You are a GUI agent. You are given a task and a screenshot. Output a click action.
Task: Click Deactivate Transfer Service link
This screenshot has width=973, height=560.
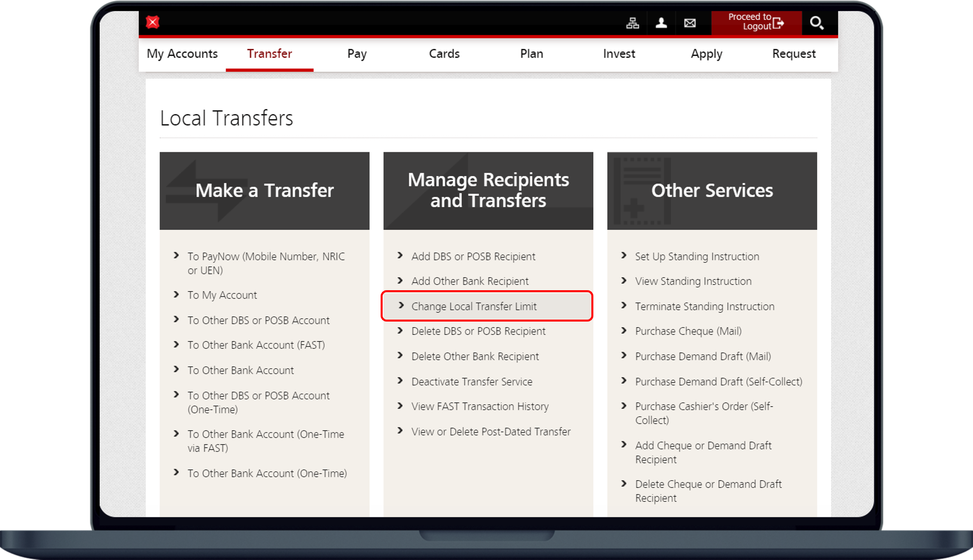click(471, 382)
